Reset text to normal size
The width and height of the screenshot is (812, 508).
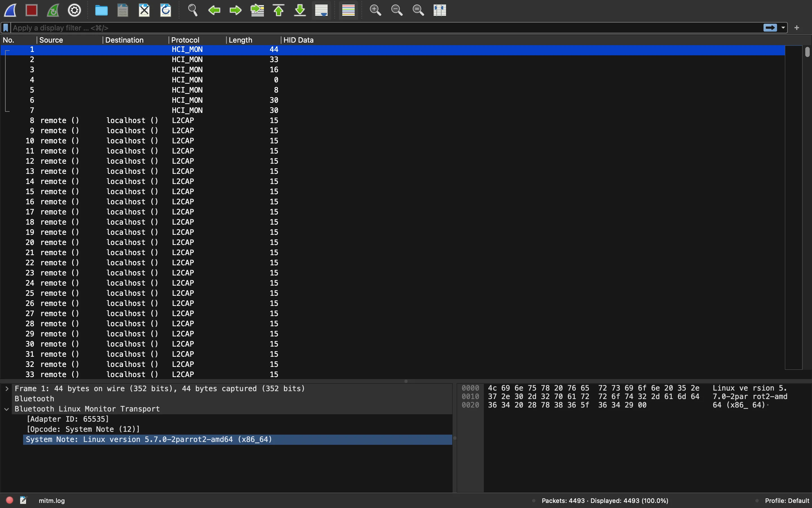coord(418,10)
